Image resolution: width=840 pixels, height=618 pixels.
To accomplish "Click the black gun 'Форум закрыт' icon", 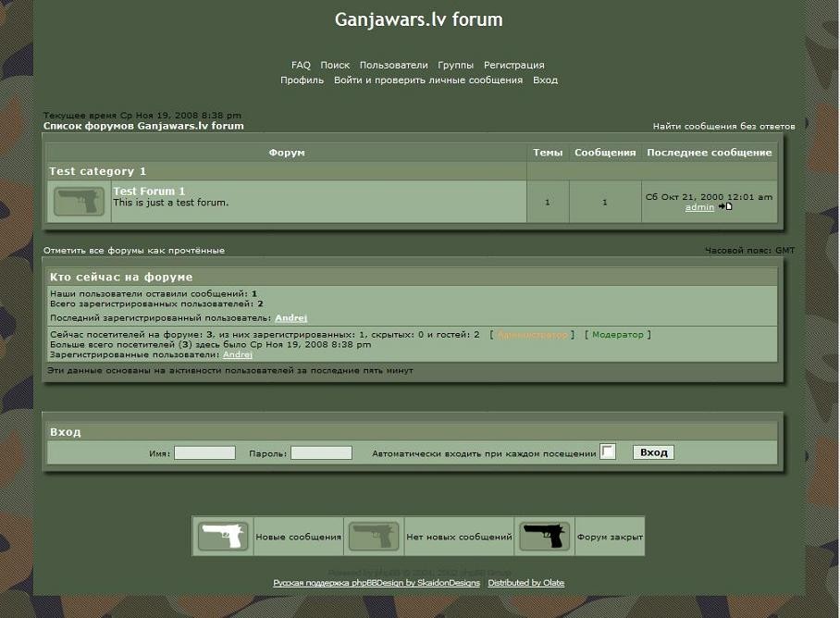I will [544, 536].
